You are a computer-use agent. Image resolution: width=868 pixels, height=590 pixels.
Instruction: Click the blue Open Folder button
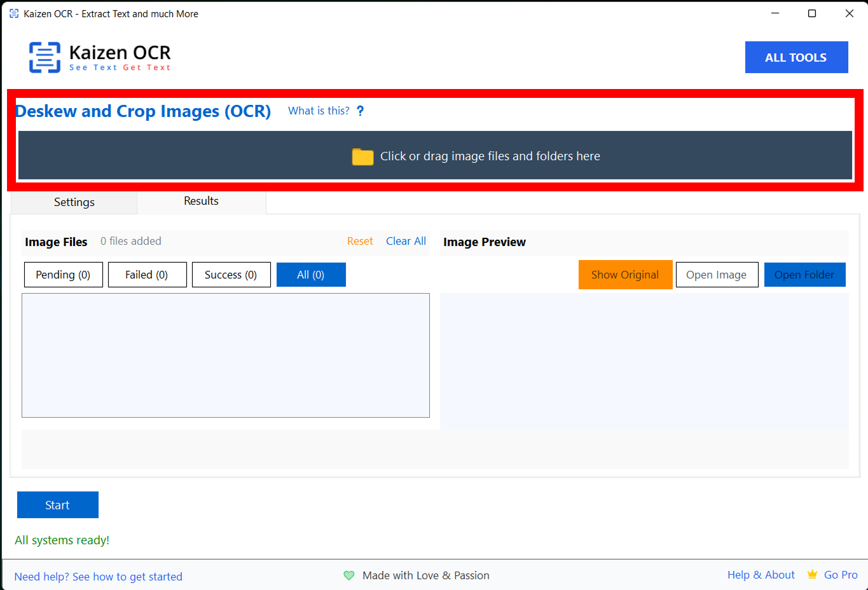coord(804,275)
